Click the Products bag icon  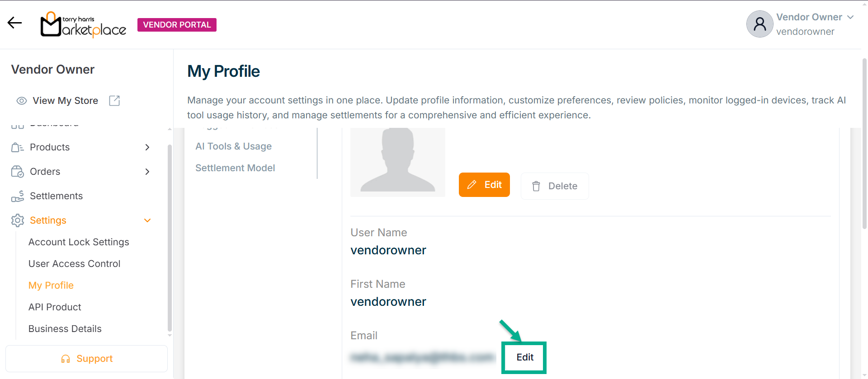point(17,147)
